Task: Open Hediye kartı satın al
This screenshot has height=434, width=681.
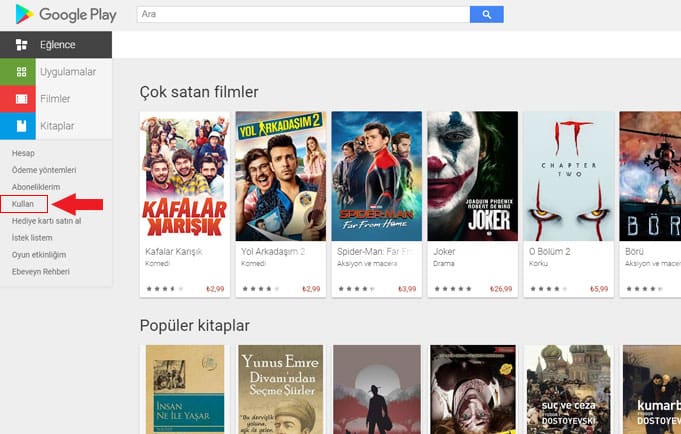Action: coord(46,221)
